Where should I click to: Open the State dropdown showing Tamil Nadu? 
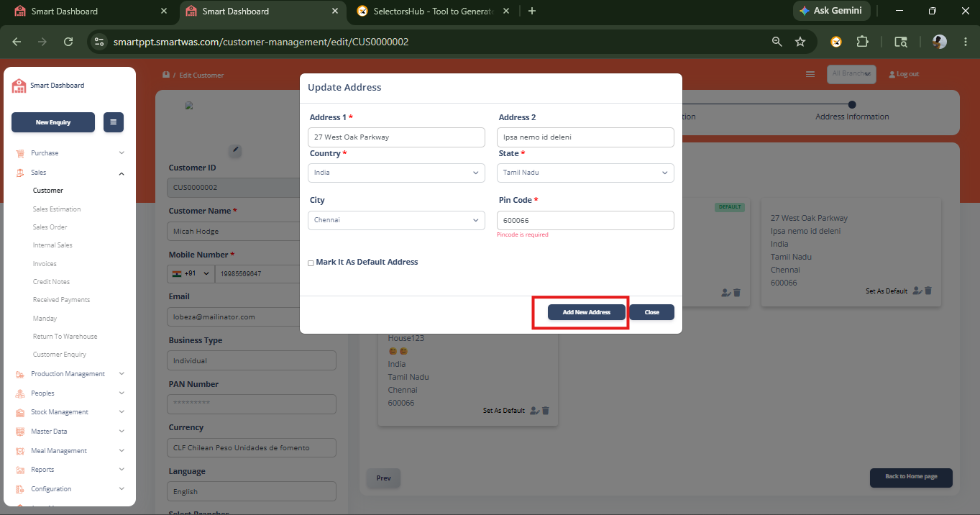click(x=585, y=173)
